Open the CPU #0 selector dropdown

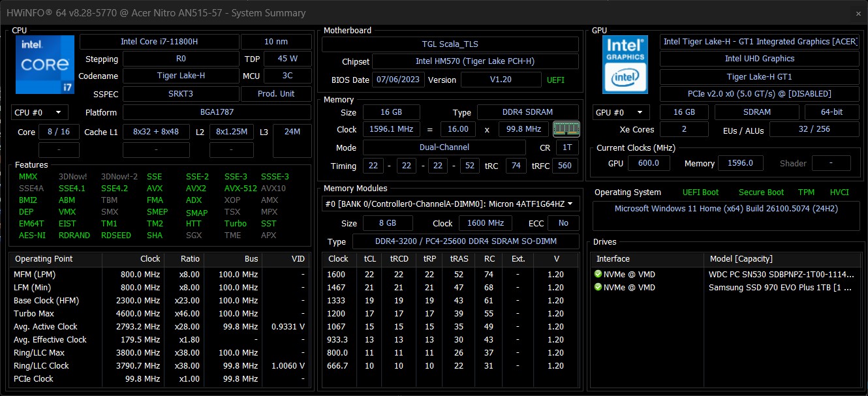click(40, 112)
